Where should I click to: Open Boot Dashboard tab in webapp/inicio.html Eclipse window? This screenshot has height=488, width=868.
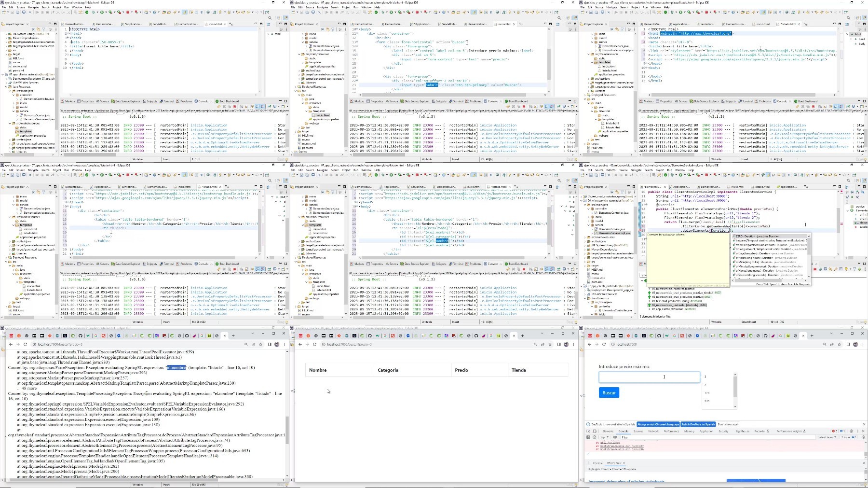click(227, 101)
